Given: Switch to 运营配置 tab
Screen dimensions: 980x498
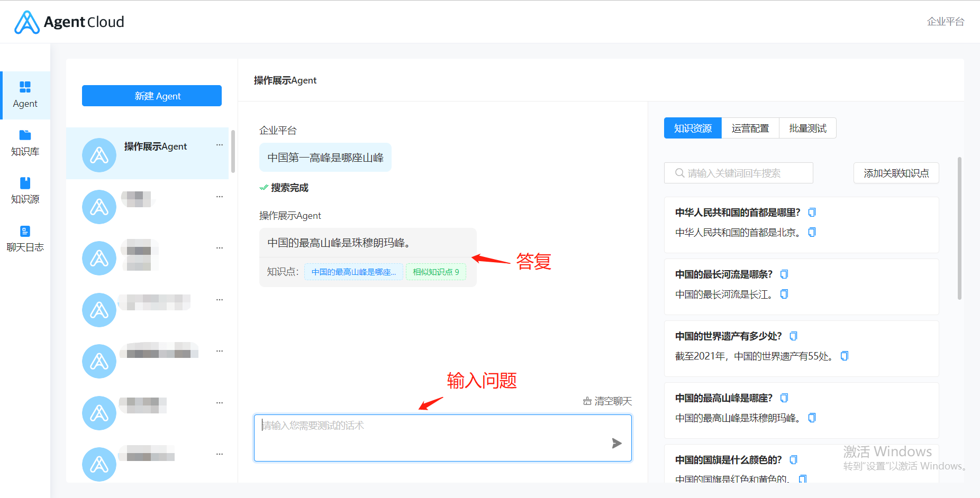Looking at the screenshot, I should (x=750, y=128).
